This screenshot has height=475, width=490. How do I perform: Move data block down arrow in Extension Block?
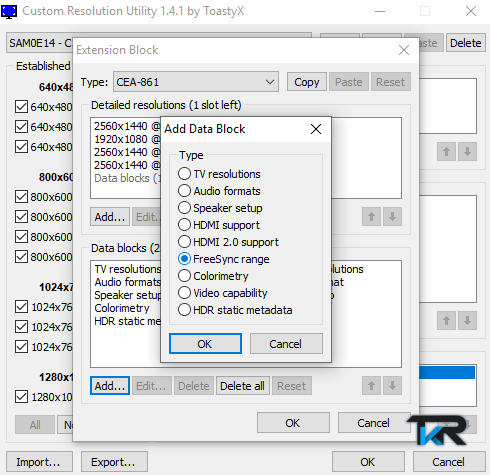coord(392,386)
